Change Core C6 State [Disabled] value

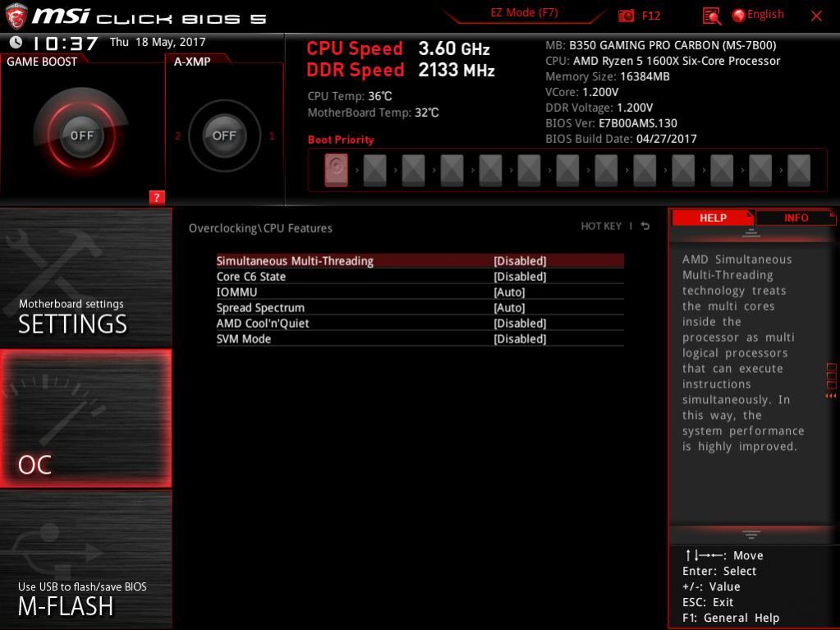[x=520, y=277]
